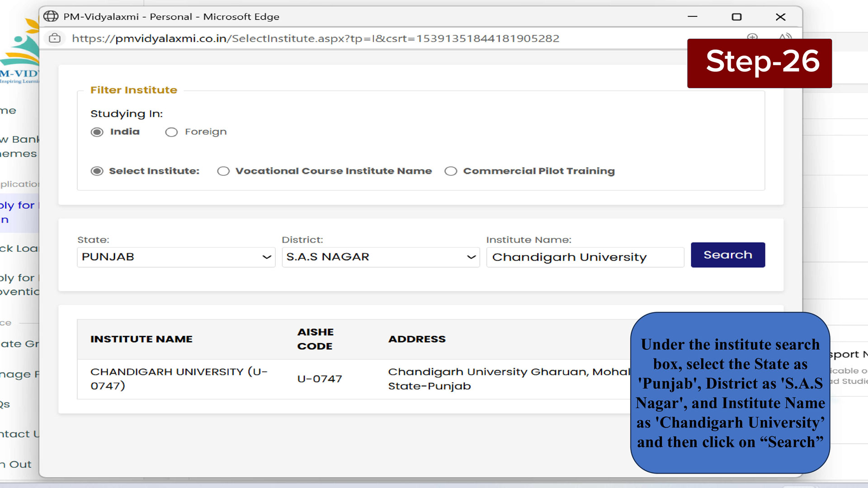868x488 pixels.
Task: Close the PM-Vidyalaxmi Edge window
Action: click(780, 17)
